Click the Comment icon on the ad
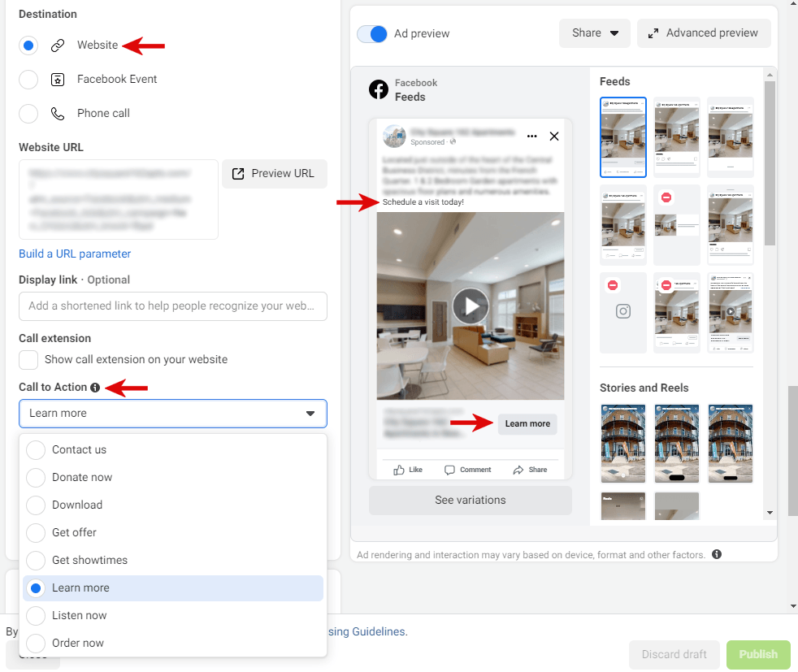Viewport: 798px width, 672px height. point(450,470)
